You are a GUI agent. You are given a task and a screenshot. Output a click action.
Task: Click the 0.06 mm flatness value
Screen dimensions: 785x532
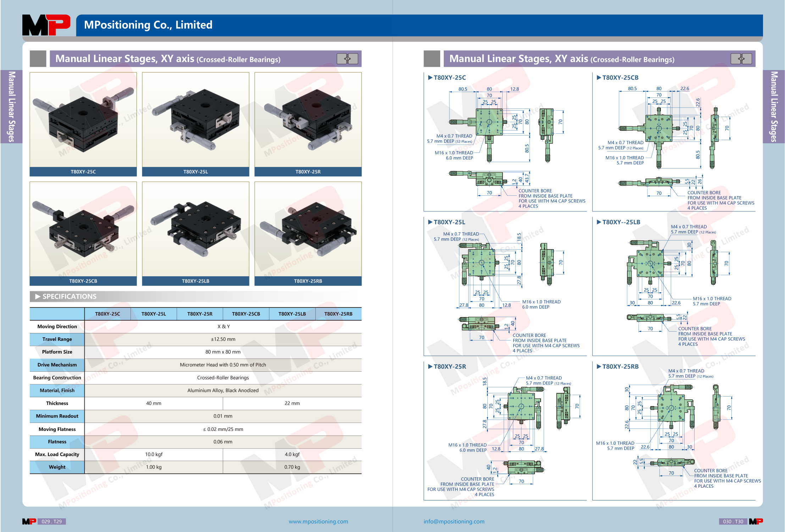(223, 442)
